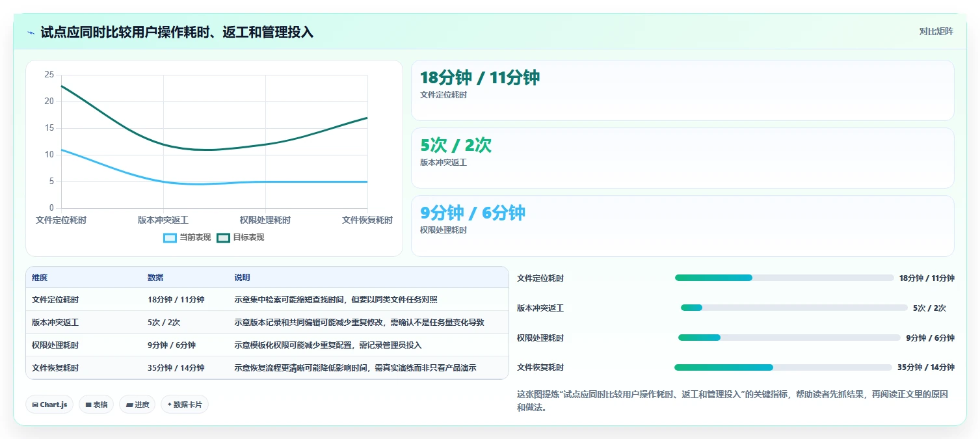This screenshot has width=980, height=439.
Task: Select the 数据卡片 tag
Action: pyautogui.click(x=185, y=405)
